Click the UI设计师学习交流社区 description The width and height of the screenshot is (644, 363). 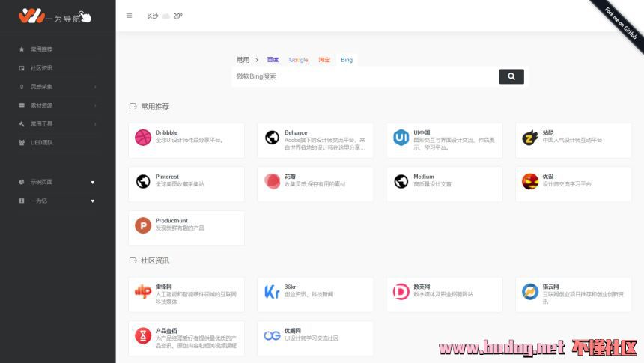312,338
